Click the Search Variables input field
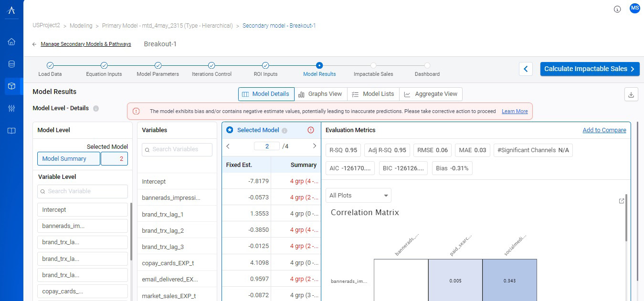The width and height of the screenshot is (644, 301). tap(177, 149)
